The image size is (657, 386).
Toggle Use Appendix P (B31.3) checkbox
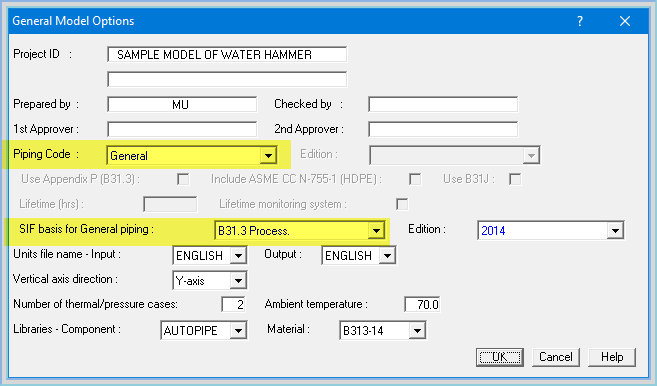pos(183,179)
